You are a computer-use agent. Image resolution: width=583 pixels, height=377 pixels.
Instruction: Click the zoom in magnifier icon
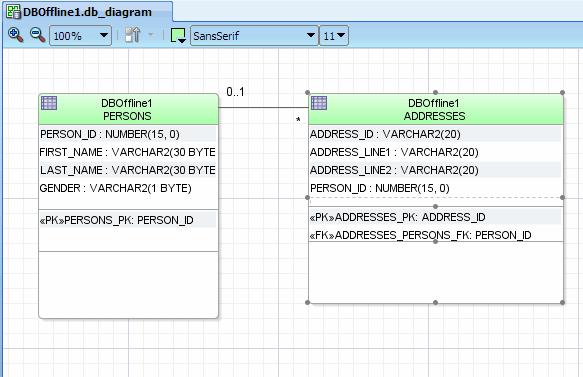[x=15, y=35]
